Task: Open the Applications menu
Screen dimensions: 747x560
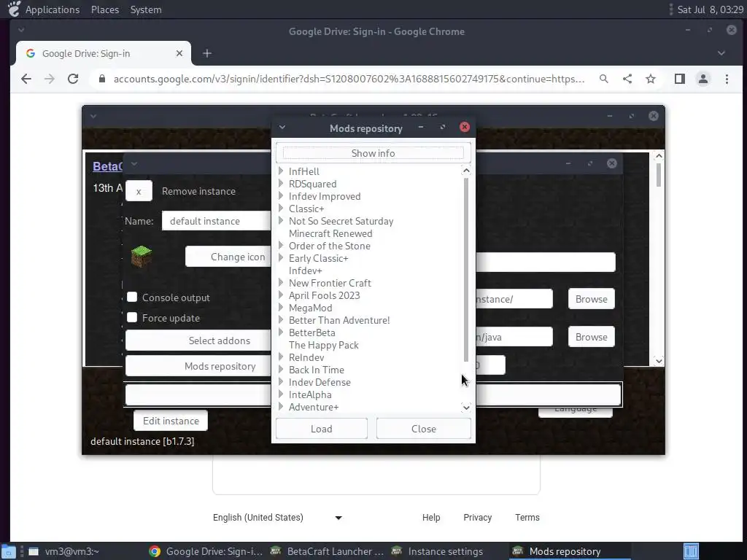Action: coord(53,9)
